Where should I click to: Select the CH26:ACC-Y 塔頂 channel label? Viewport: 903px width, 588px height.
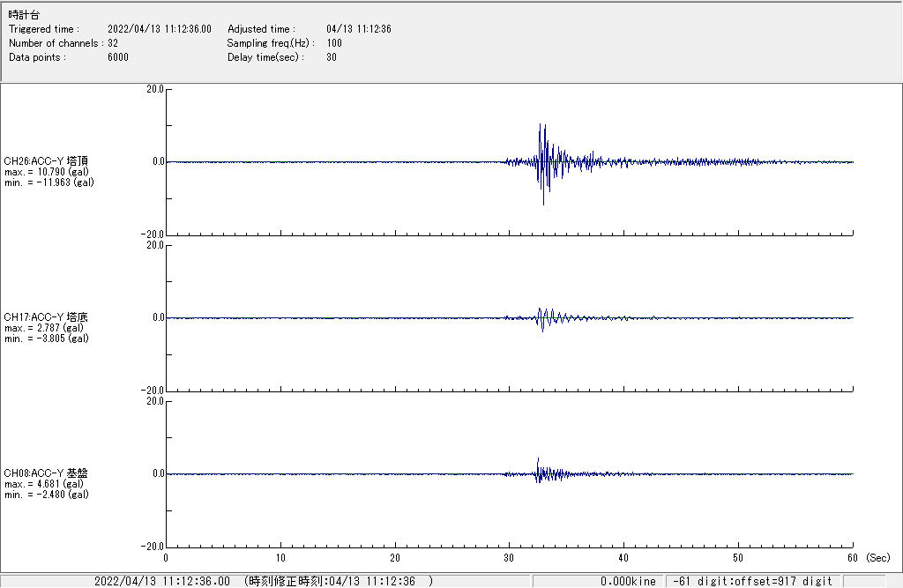(46, 161)
